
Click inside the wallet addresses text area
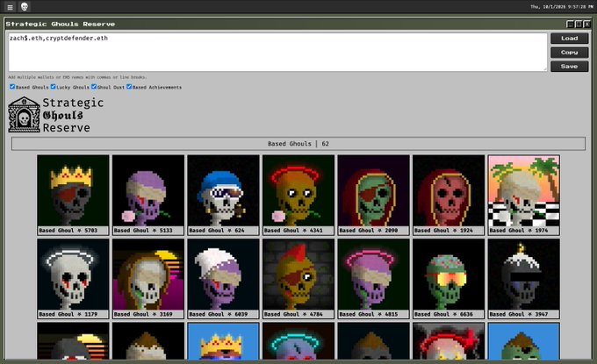point(277,52)
